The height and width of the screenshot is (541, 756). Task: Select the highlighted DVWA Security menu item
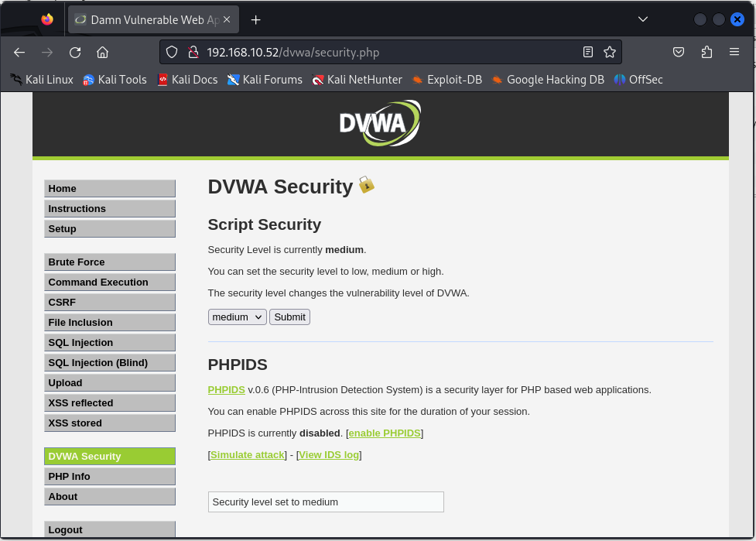pos(110,457)
